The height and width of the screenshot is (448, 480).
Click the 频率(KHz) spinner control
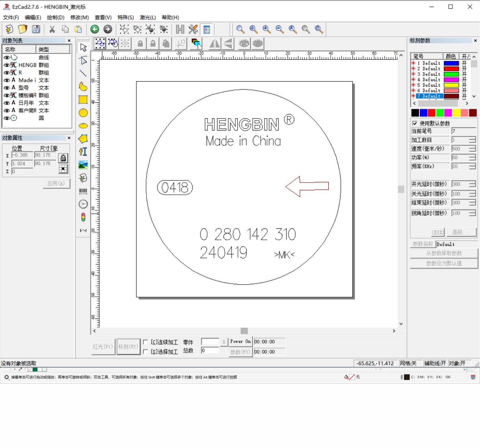click(x=472, y=166)
